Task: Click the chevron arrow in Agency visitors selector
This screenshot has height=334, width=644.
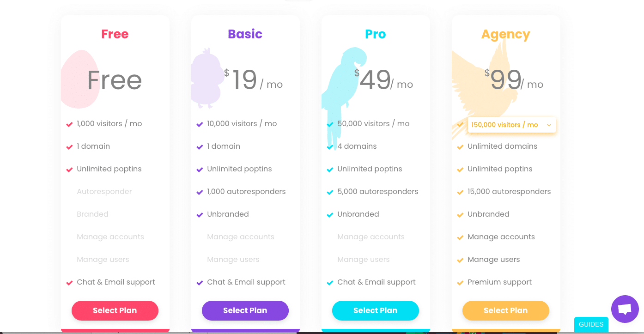Action: point(549,125)
